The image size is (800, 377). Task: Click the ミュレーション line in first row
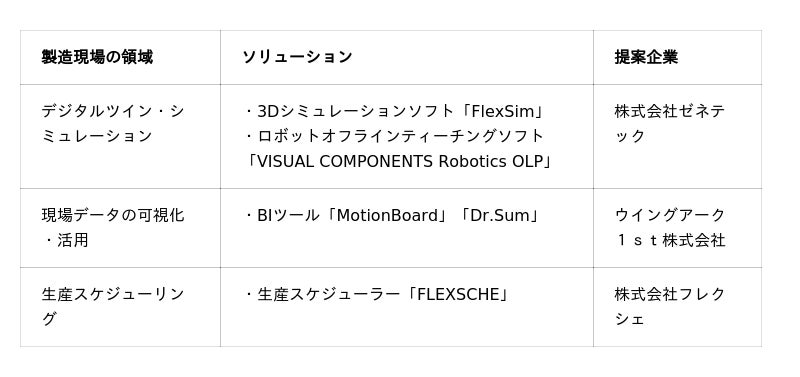click(x=97, y=136)
